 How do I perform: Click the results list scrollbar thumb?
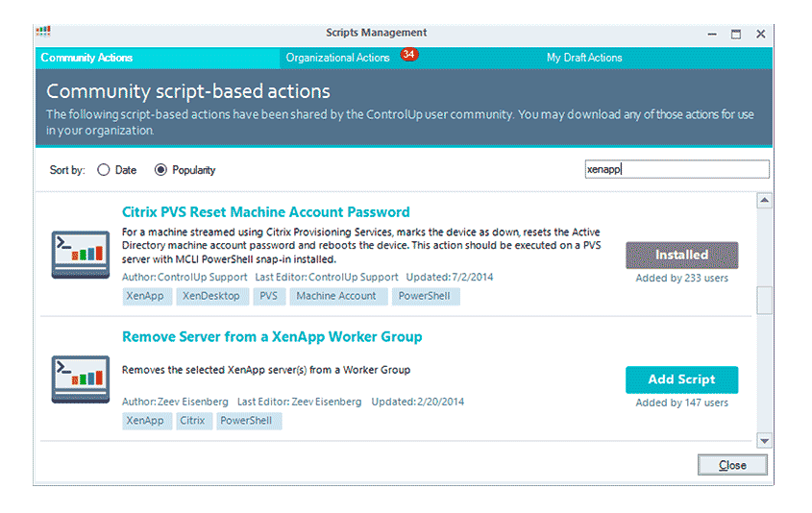(x=764, y=301)
